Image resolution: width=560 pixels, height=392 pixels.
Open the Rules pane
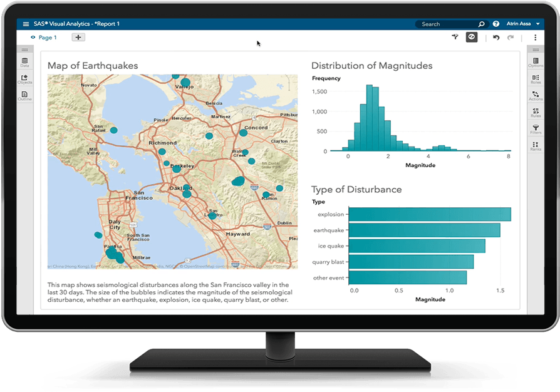click(536, 113)
